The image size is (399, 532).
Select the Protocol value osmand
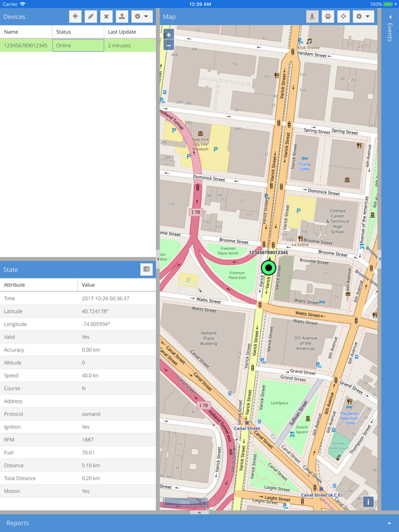[91, 414]
